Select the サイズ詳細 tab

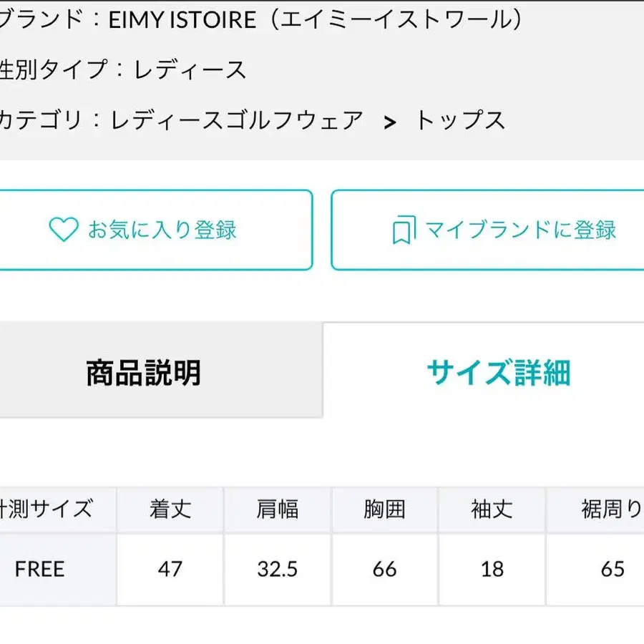tap(498, 373)
